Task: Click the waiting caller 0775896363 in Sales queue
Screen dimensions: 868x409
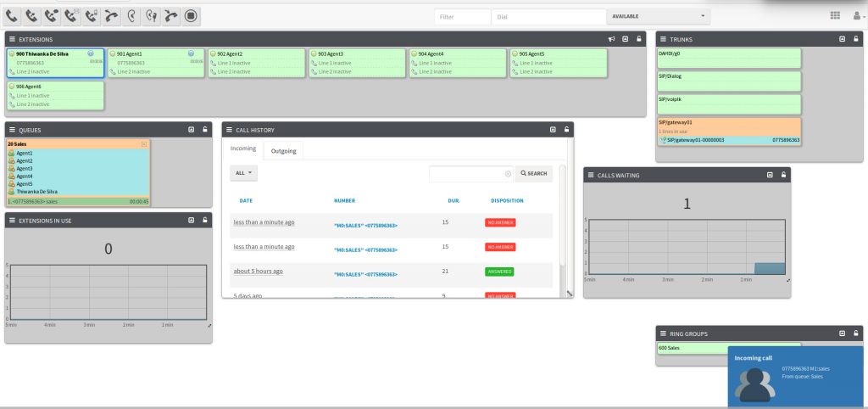Action: pos(78,202)
